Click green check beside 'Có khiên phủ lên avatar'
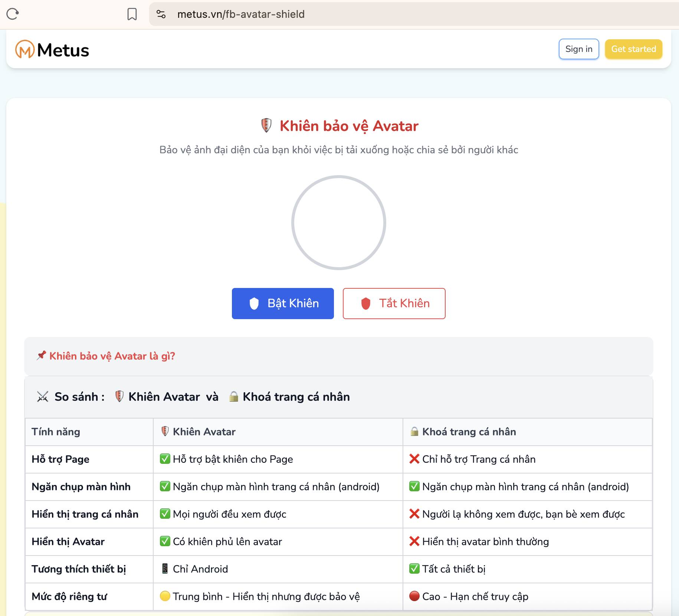 click(165, 541)
